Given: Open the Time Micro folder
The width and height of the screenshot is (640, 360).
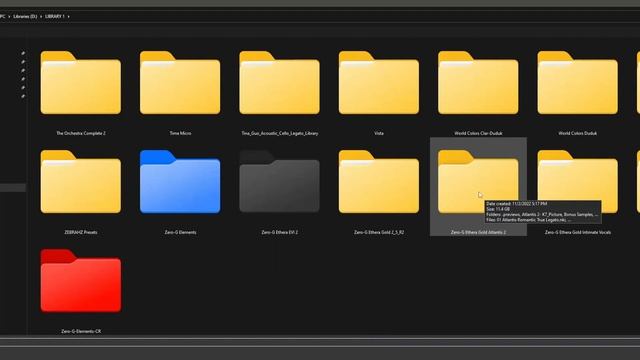Looking at the screenshot, I should tap(180, 83).
